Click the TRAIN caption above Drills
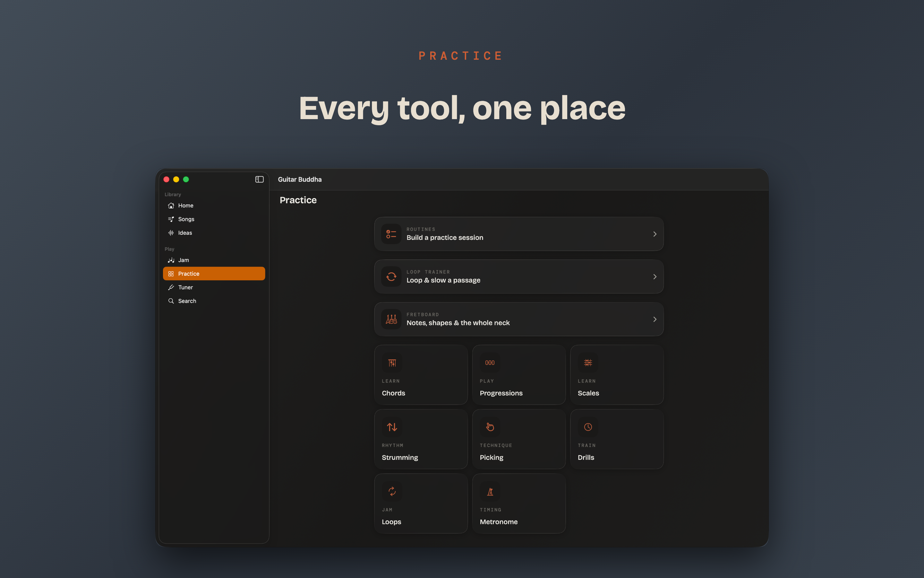Image resolution: width=924 pixels, height=578 pixels. 587,445
